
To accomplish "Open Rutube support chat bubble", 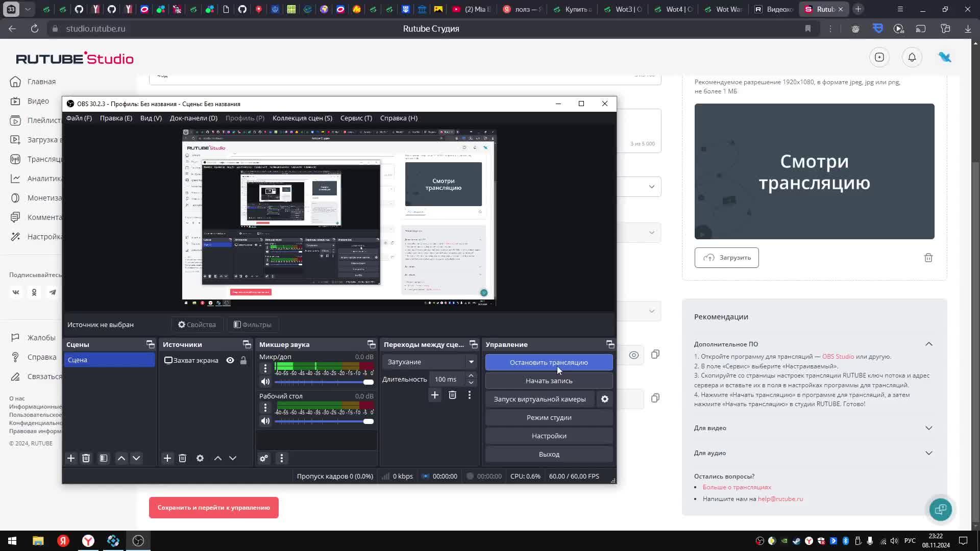I will coord(941,509).
